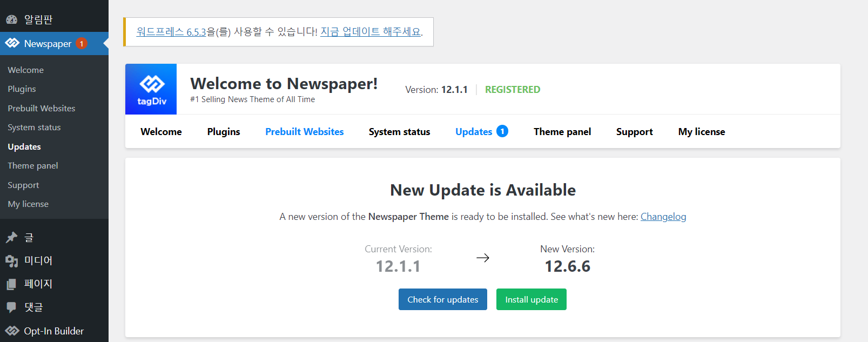This screenshot has width=868, height=342.
Task: Click the REGISTERED status label
Action: 513,90
